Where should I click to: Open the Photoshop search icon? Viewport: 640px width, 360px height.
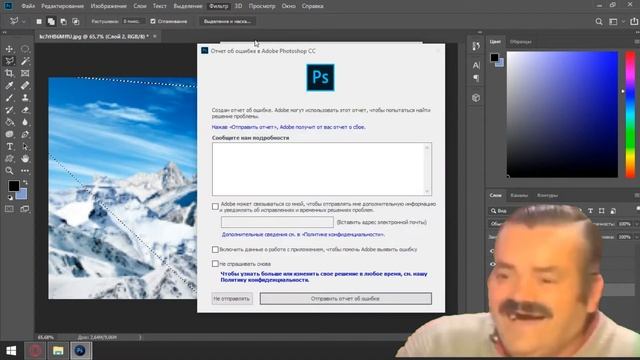(599, 22)
